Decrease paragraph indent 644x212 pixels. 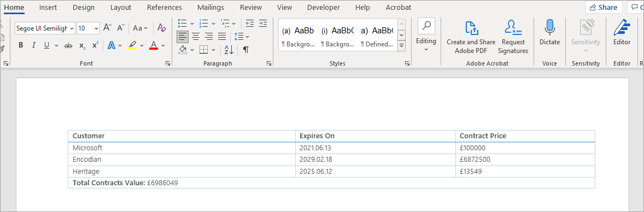pos(250,23)
